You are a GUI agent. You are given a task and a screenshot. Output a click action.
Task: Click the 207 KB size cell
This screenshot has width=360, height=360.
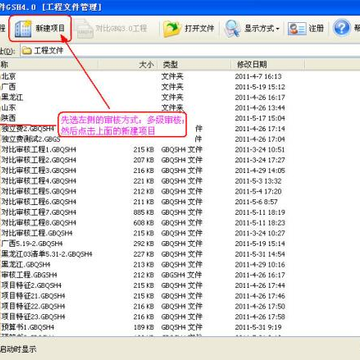click(144, 160)
